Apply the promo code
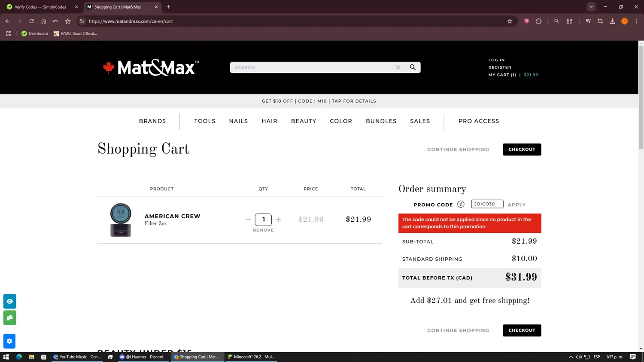644x362 pixels. [516, 205]
